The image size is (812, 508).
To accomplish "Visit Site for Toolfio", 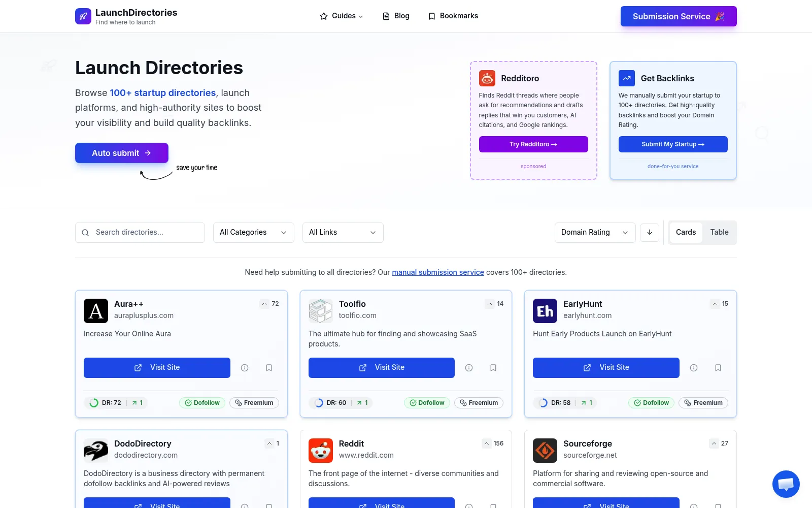I will tap(382, 368).
